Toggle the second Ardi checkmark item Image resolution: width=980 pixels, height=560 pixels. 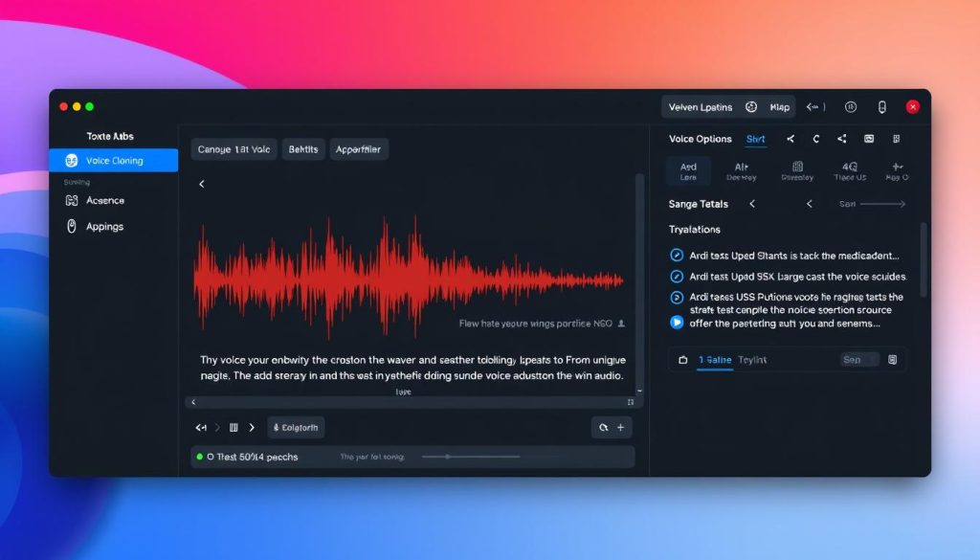point(677,277)
